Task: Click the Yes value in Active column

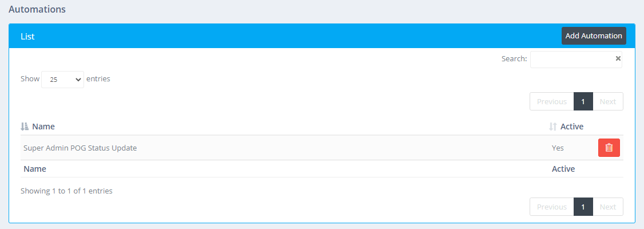Action: (x=558, y=148)
